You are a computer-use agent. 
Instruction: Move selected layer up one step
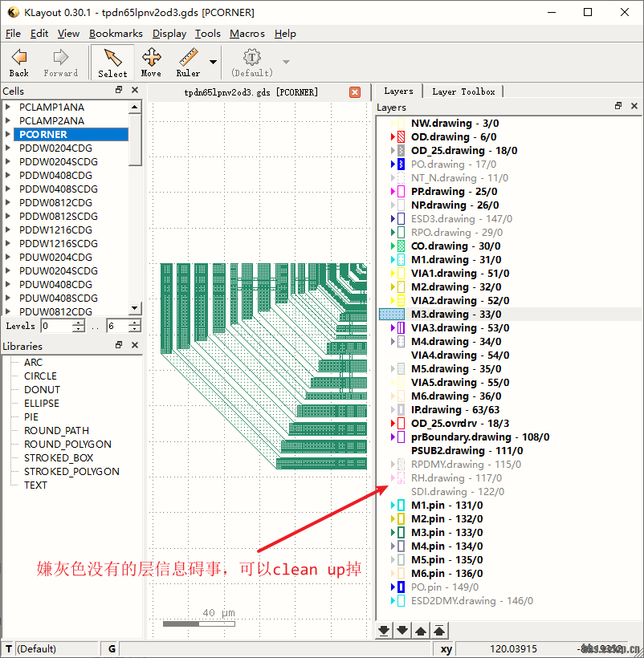(x=421, y=630)
